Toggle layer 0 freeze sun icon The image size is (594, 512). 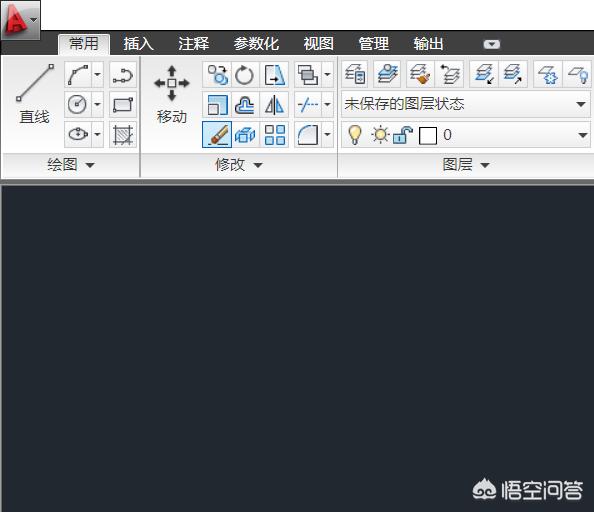pyautogui.click(x=380, y=135)
